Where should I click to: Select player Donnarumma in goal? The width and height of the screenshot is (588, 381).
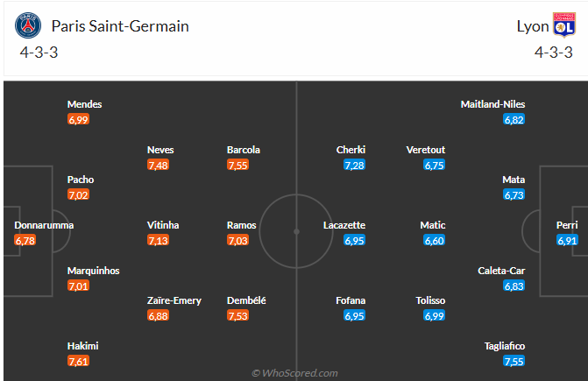44,225
